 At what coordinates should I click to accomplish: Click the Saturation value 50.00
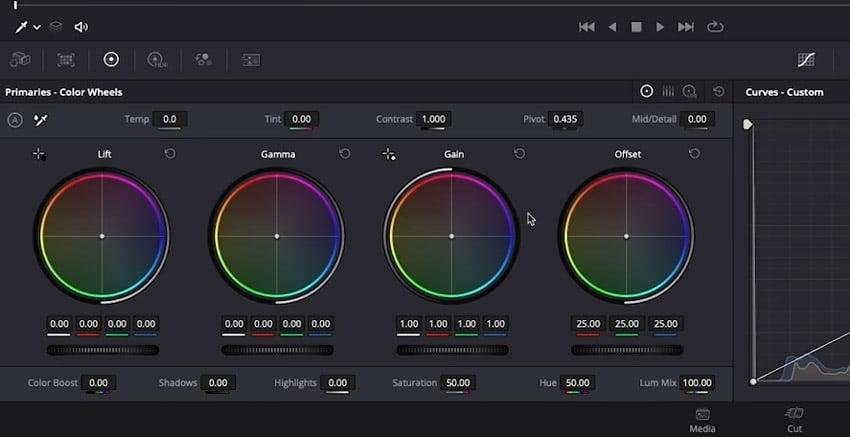pos(458,383)
